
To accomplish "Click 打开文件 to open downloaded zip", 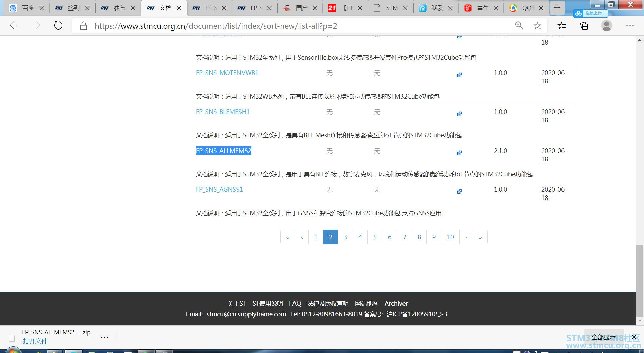I will (35, 341).
